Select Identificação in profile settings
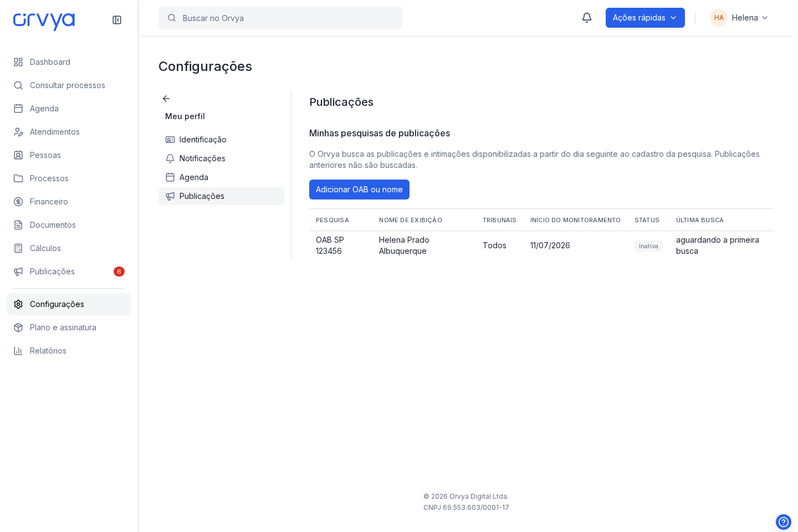Image resolution: width=798 pixels, height=532 pixels. [x=221, y=140]
